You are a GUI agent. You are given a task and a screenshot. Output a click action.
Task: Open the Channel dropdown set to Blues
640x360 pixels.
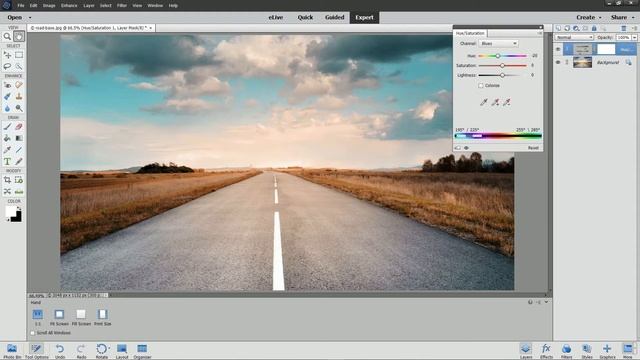[x=498, y=43]
